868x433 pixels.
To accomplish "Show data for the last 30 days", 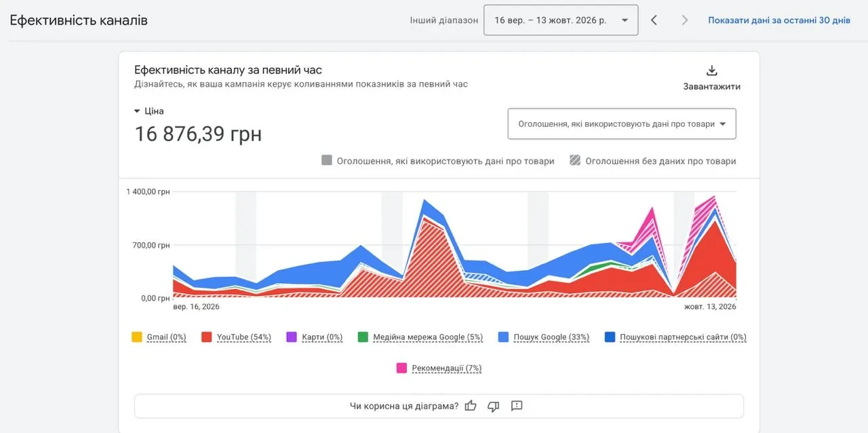I will coord(779,20).
